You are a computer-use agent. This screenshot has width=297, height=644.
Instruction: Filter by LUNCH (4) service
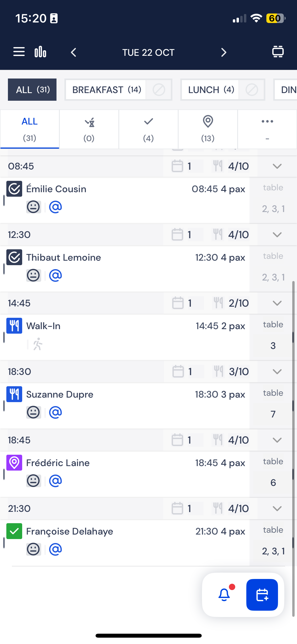click(211, 90)
